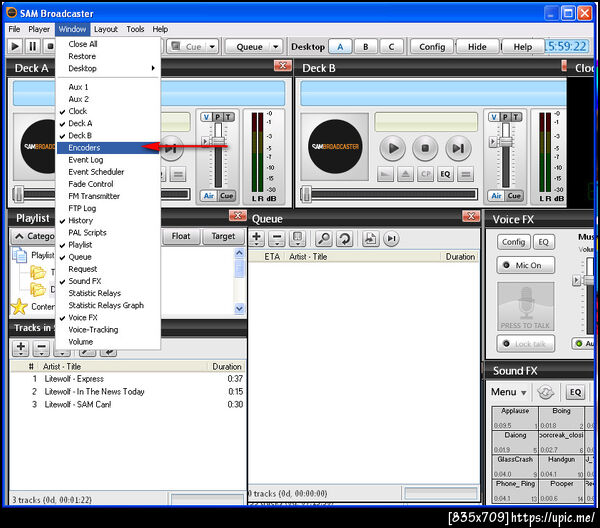Viewport: 600px width, 528px height.
Task: Play the Boing sound effect
Action: [561, 418]
